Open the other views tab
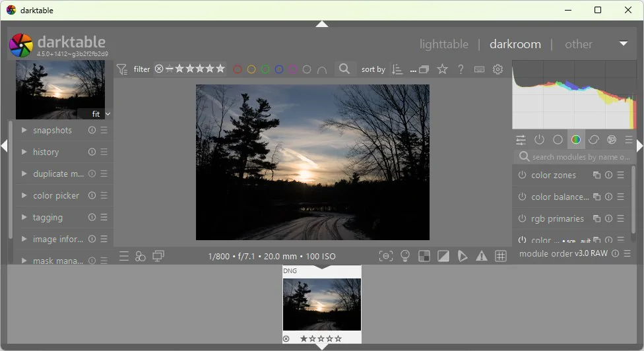 coord(578,44)
